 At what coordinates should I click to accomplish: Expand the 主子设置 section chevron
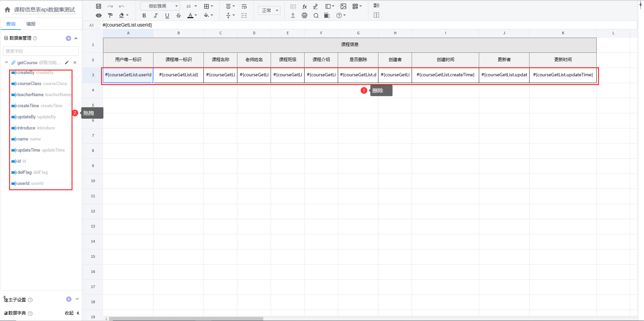click(x=77, y=299)
